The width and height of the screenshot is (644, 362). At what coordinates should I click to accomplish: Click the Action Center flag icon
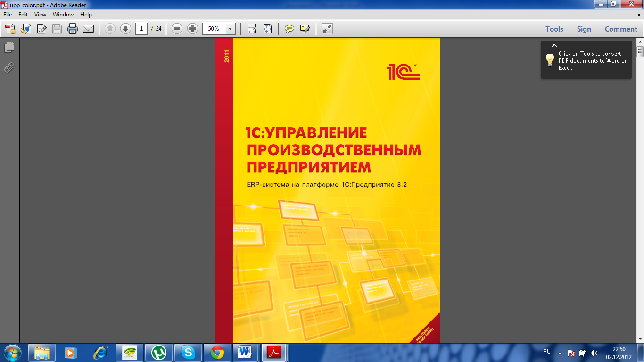pyautogui.click(x=571, y=353)
